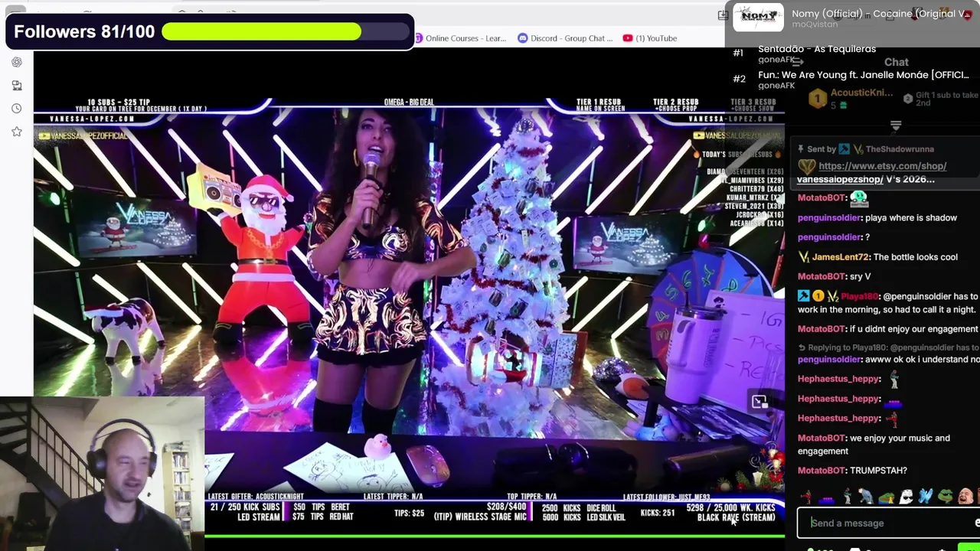Image resolution: width=980 pixels, height=551 pixels.
Task: Click the Nomy (Official) - Cocaine song title
Action: click(882, 14)
